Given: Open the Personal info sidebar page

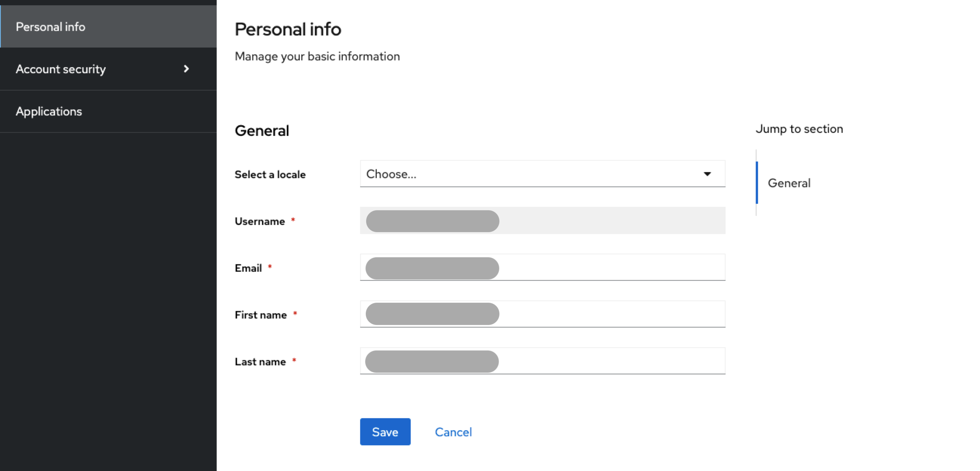Looking at the screenshot, I should (x=50, y=27).
